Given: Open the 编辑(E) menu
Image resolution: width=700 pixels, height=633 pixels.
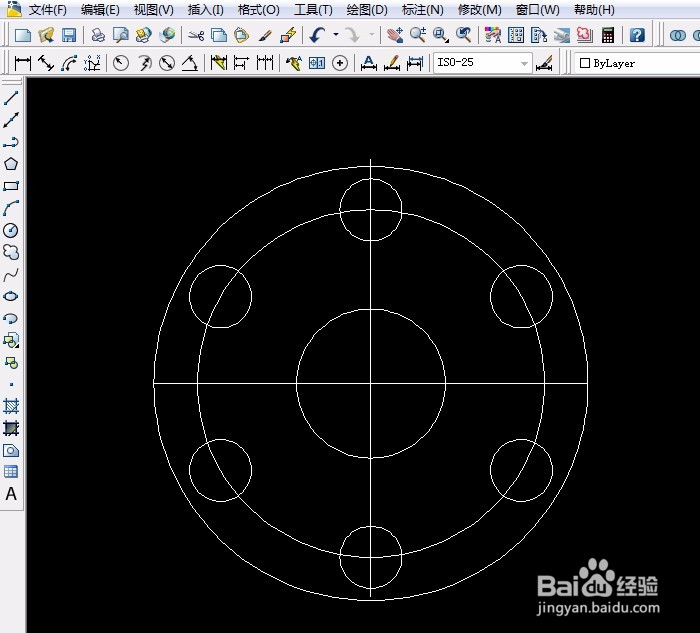Looking at the screenshot, I should 100,9.
